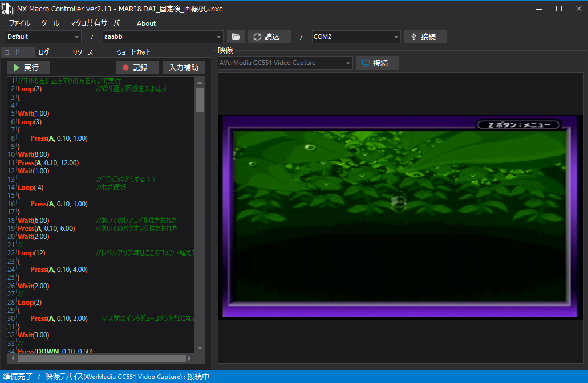Click the 準備完了 status bar text
Screen dimensions: 588x383
point(18,377)
